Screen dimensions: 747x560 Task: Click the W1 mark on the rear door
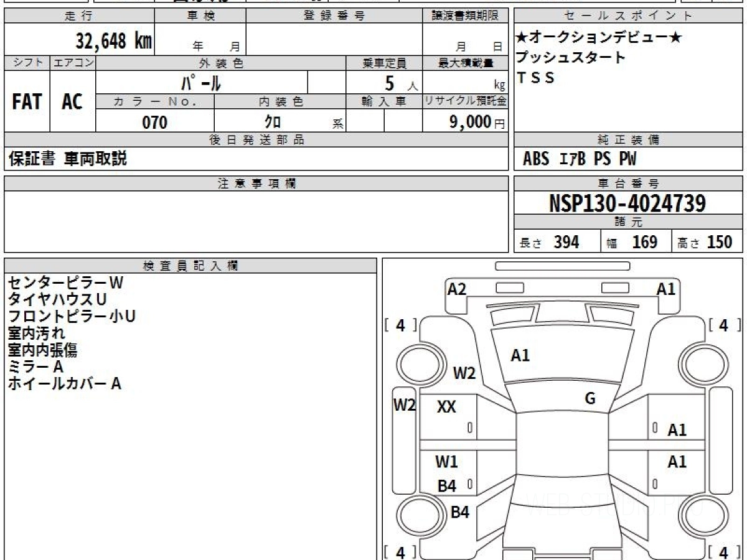click(x=446, y=462)
